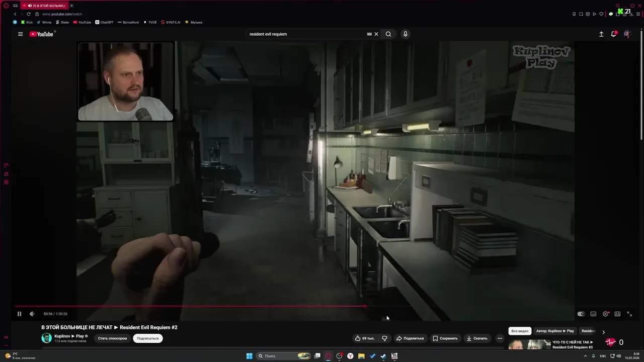This screenshot has width=644, height=362.
Task: Open the YouTube create/upload arrow icon
Action: (601, 34)
